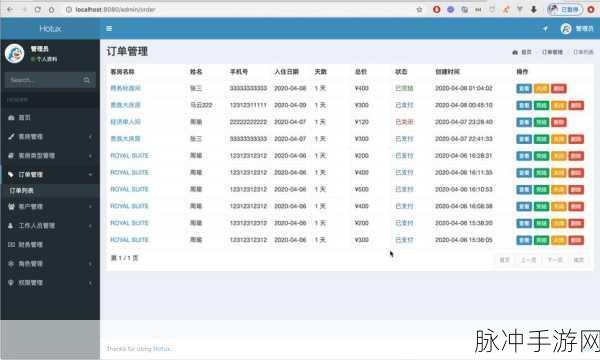This screenshot has height=360, width=600.
Task: Click red delete button for 01:04:02 order
Action: 559,88
